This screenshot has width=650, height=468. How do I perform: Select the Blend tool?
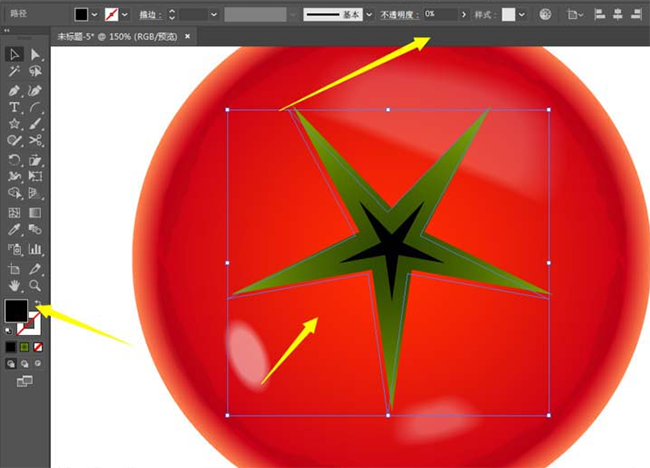35,229
